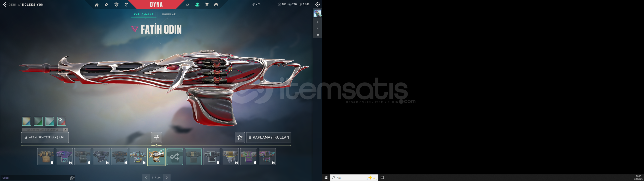Open Task View on the taskbar

click(x=382, y=177)
